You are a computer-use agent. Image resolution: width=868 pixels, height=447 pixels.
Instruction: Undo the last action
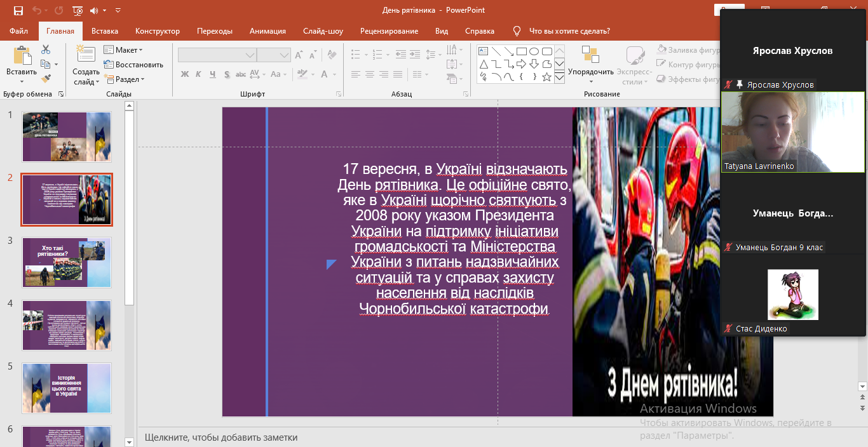(37, 10)
